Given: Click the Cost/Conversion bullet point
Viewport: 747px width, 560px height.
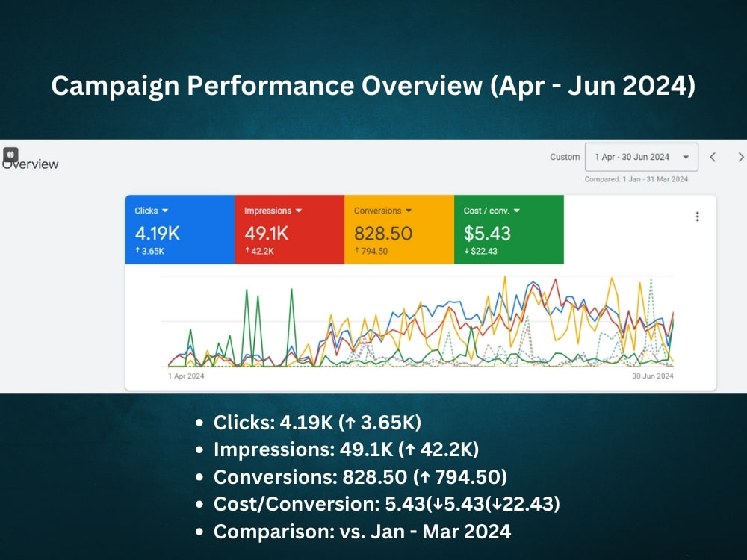Looking at the screenshot, I should [x=386, y=504].
